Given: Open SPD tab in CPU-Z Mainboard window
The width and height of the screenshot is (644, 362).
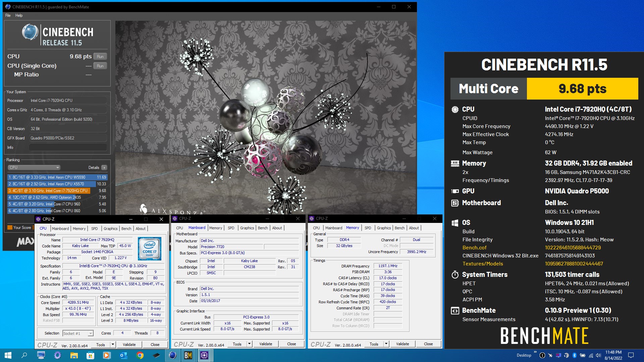Looking at the screenshot, I should pos(231,228).
